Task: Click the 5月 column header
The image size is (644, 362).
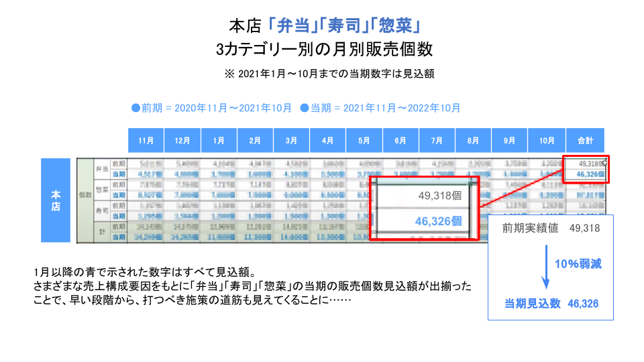Action: (364, 140)
